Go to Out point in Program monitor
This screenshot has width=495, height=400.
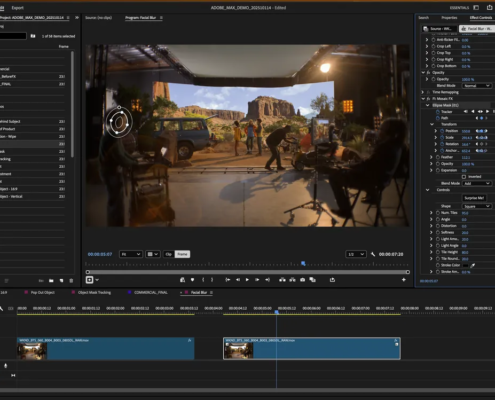pyautogui.click(x=267, y=280)
